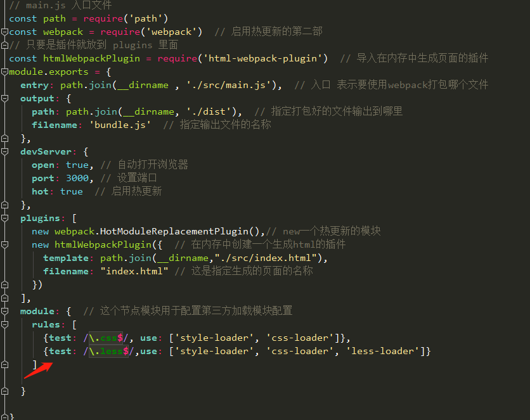530x420 pixels.
Task: Click the comment about 第三方加载模块配置
Action: pyautogui.click(x=188, y=310)
